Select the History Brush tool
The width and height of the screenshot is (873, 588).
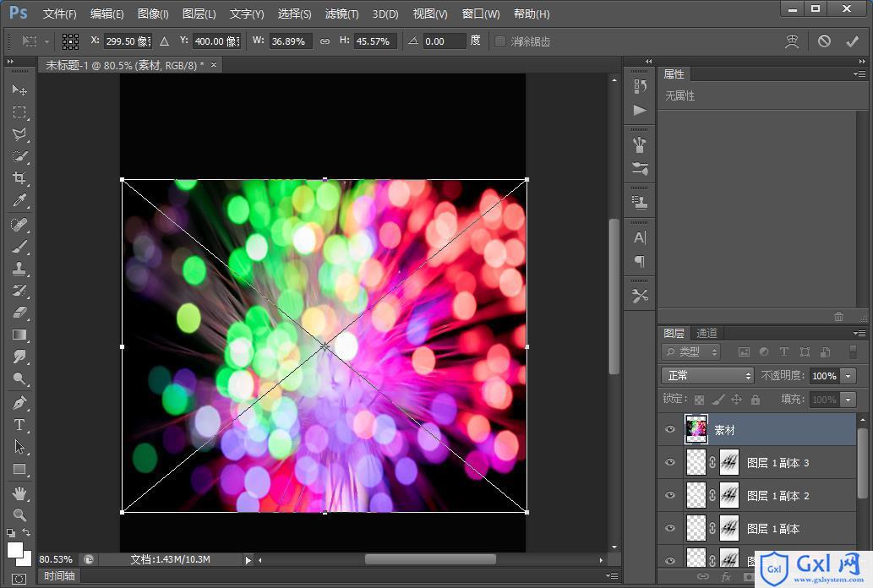[19, 291]
